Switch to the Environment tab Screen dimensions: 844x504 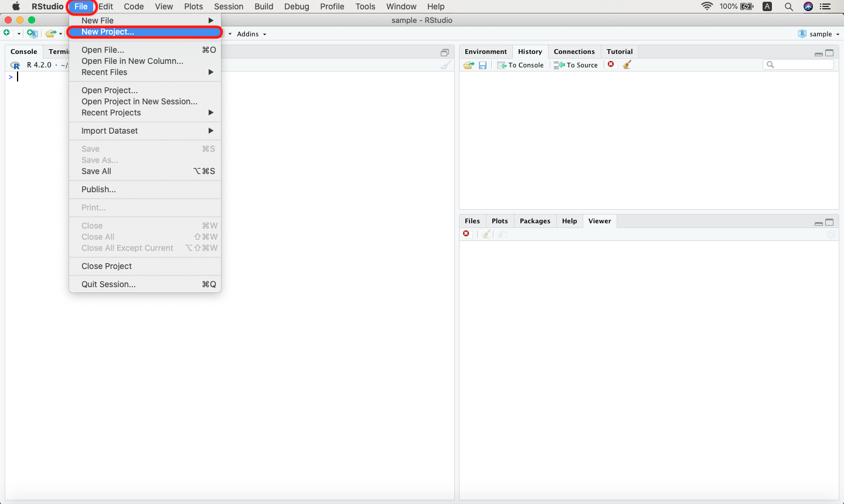485,52
